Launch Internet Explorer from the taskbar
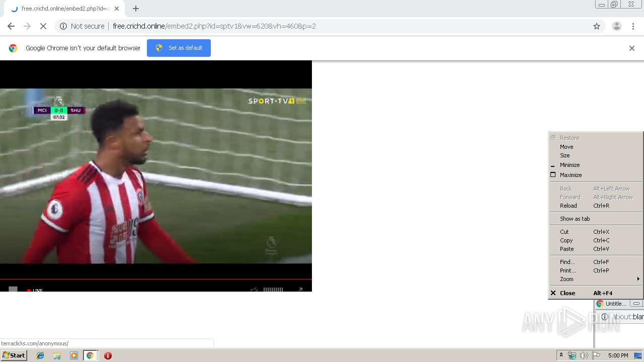The image size is (644, 362). tap(40, 355)
